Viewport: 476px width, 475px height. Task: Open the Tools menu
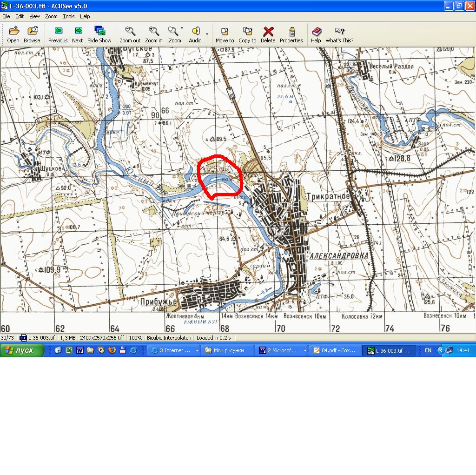click(x=69, y=16)
